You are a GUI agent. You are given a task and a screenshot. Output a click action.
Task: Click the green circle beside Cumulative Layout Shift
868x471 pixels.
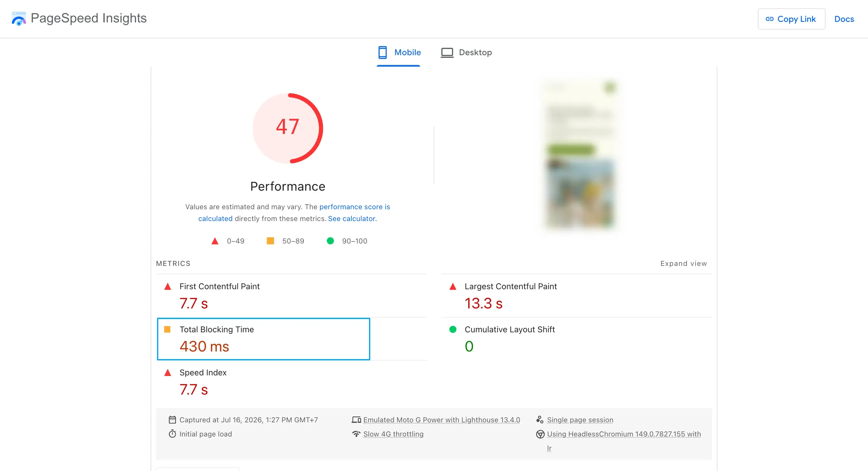(x=453, y=330)
